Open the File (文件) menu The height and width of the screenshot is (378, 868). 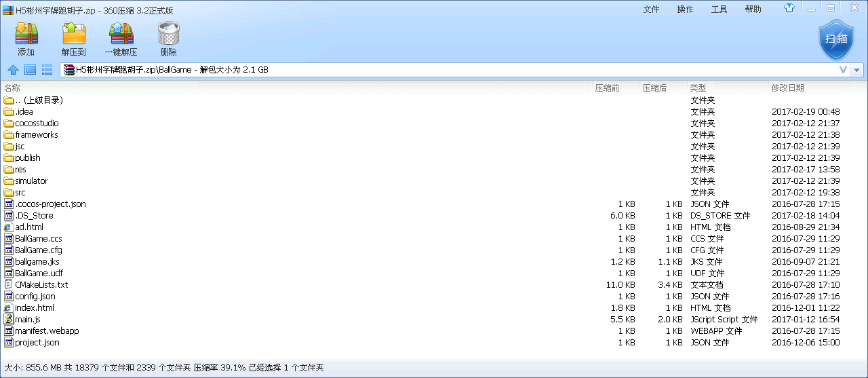tap(651, 10)
